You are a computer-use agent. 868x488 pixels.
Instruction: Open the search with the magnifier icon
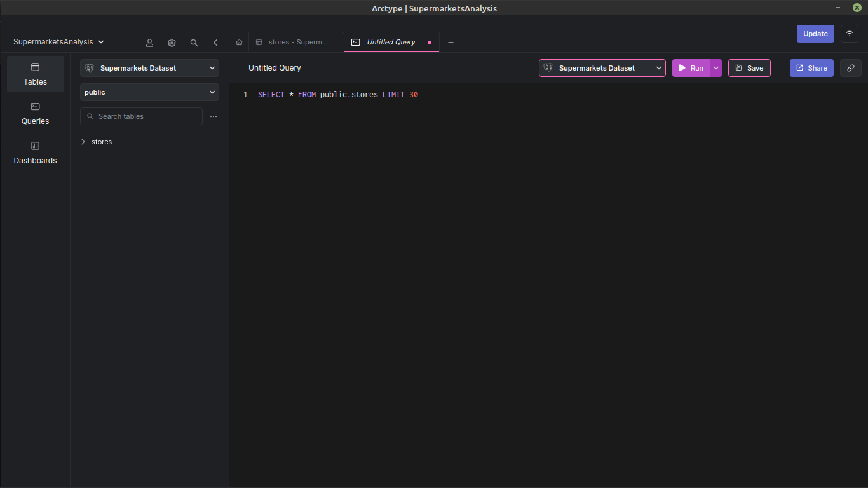pyautogui.click(x=194, y=43)
